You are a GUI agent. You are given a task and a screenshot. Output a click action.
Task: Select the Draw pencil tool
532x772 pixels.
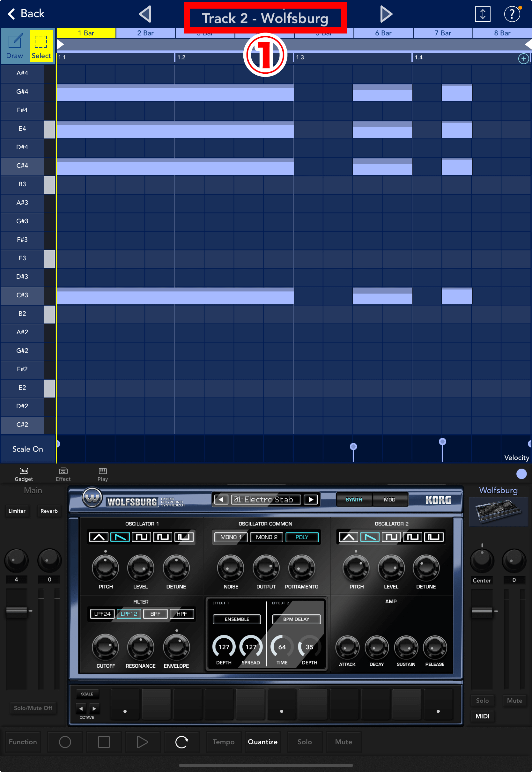click(x=15, y=46)
